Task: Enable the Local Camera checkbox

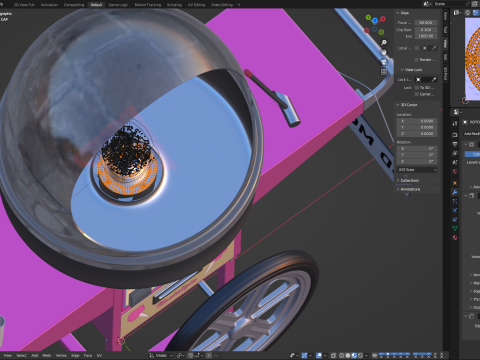Action: pos(417,48)
